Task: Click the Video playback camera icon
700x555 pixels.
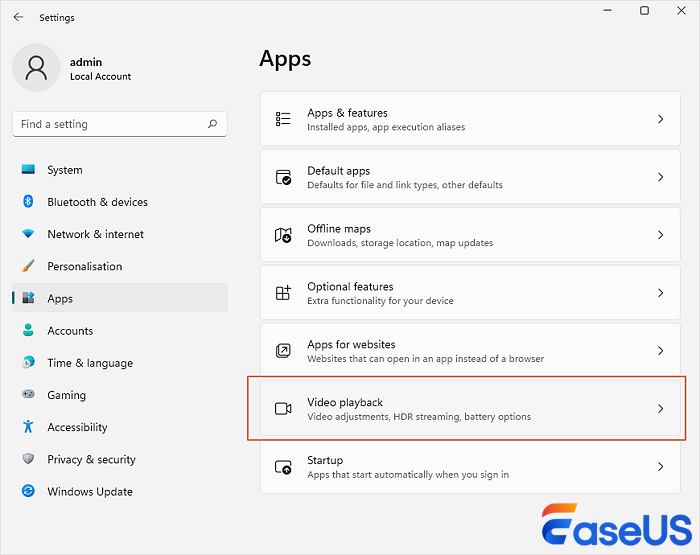Action: click(283, 408)
